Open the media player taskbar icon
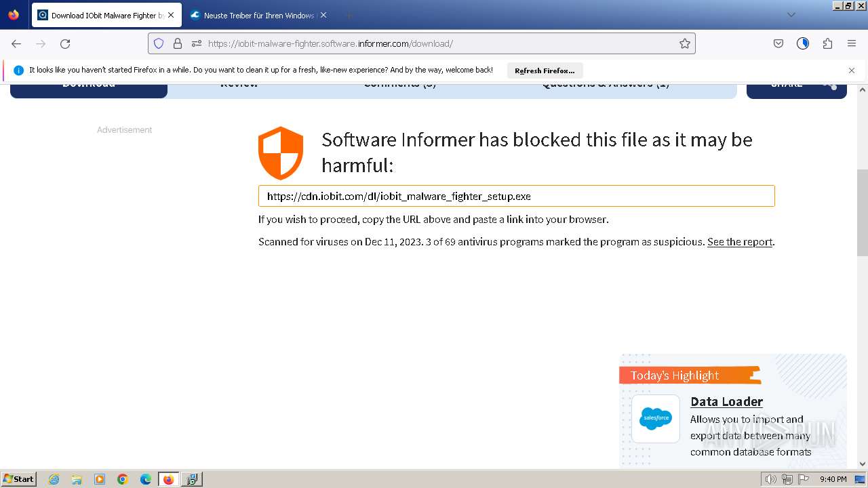 pos(100,479)
